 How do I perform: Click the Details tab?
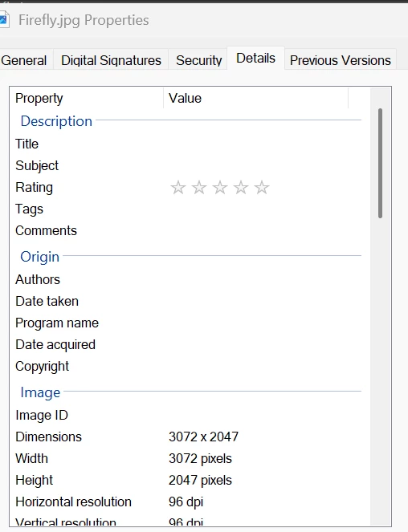[x=256, y=58]
